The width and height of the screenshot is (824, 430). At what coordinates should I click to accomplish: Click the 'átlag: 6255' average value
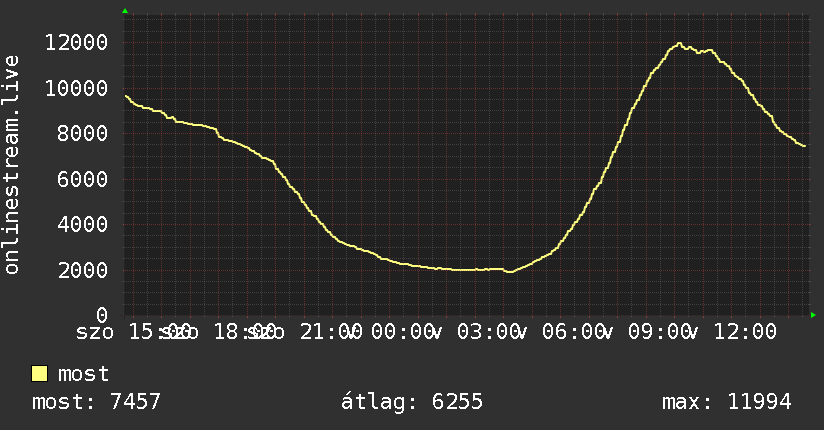pos(411,402)
